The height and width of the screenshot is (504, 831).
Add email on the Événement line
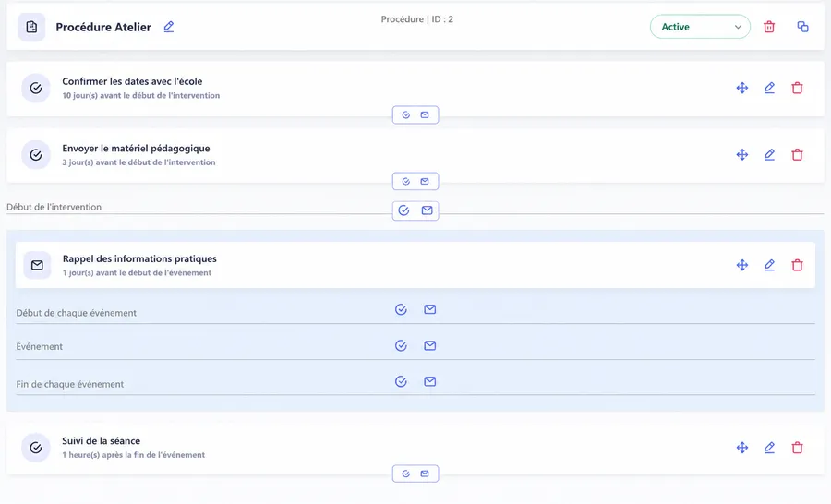[x=429, y=345]
